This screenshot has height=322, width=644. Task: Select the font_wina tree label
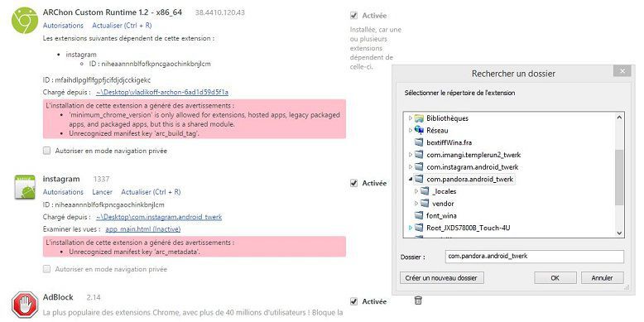(441, 215)
